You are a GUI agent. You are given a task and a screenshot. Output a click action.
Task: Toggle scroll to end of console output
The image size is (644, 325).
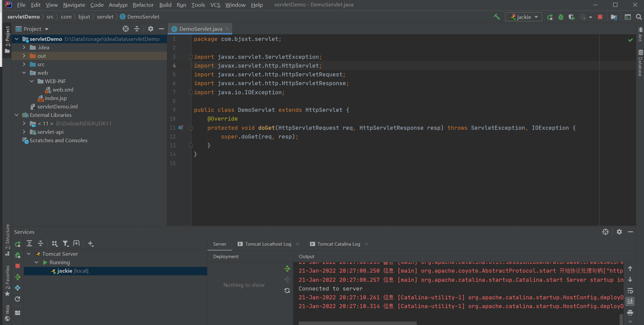(630, 301)
